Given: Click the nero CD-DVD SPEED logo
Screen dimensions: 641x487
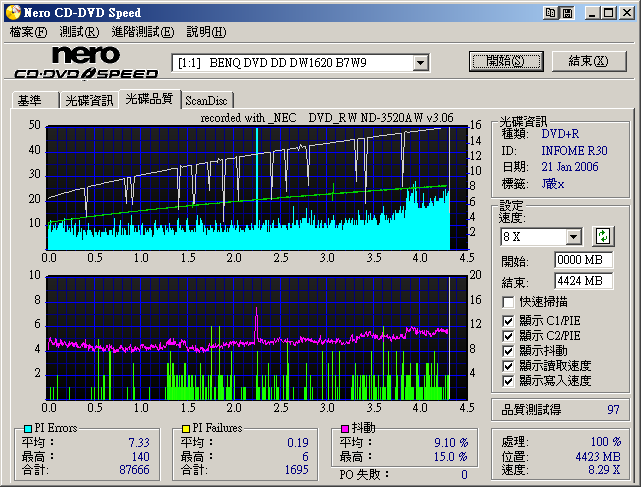Looking at the screenshot, I should tap(86, 63).
